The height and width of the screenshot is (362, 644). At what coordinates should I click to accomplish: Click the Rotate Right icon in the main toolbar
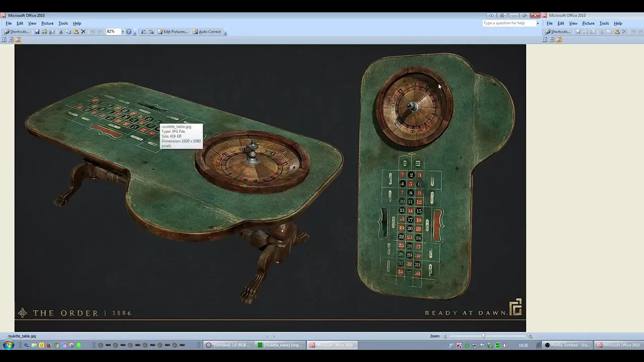151,32
